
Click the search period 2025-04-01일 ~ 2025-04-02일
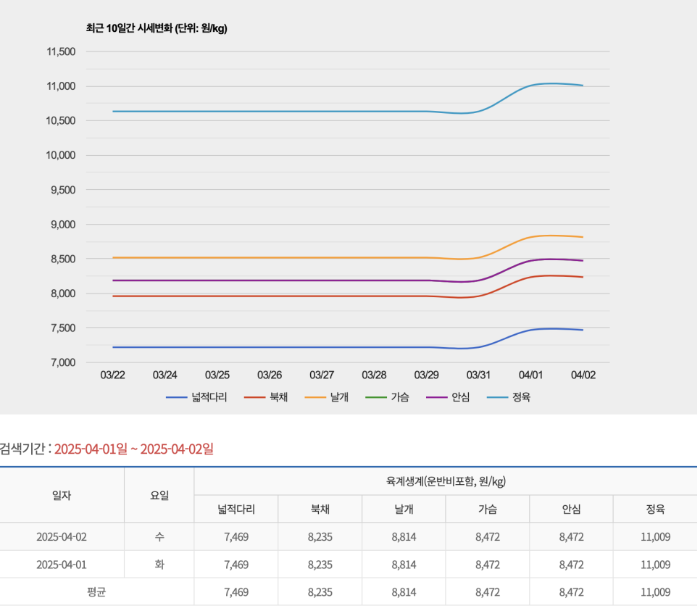coord(134,449)
